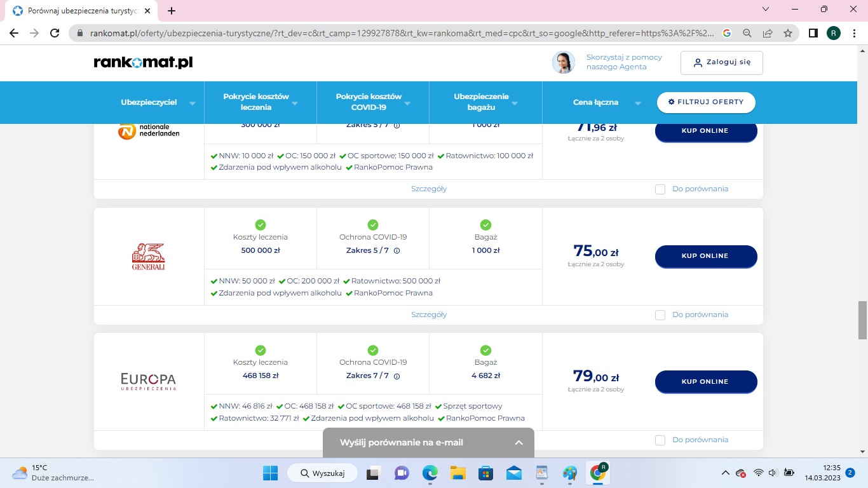Open the Chrome profile R avatar
The image size is (868, 488).
[x=834, y=33]
